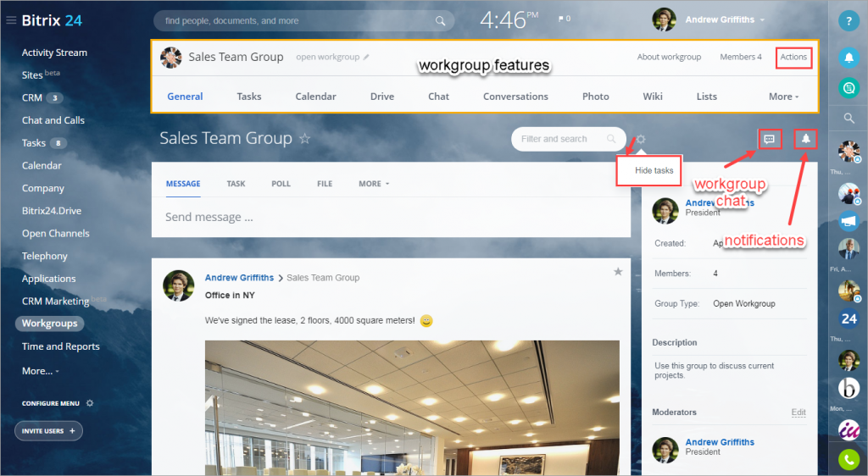
Task: Click the green phone call button
Action: 849,460
